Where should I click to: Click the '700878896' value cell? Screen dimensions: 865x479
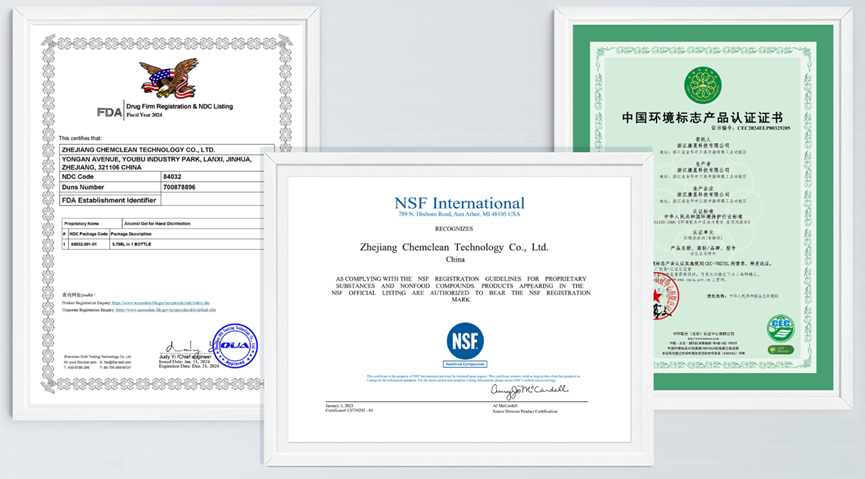tap(212, 187)
